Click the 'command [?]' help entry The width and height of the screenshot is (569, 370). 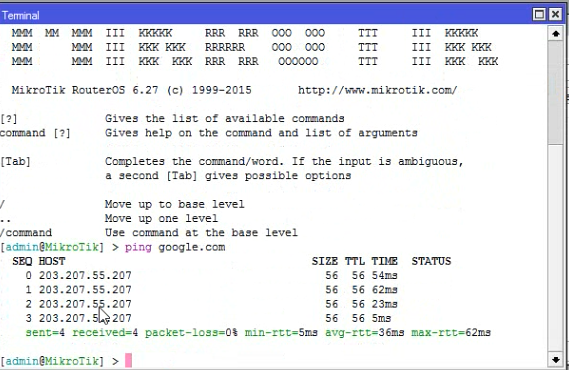[x=35, y=133]
